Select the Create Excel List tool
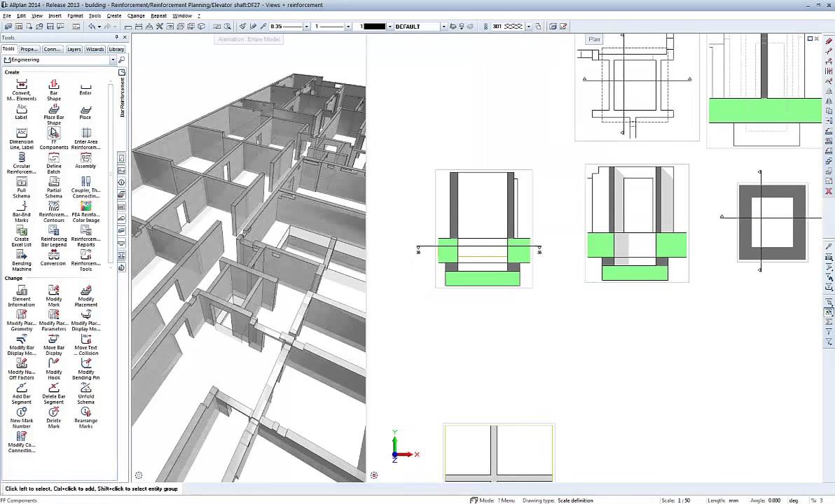 click(21, 237)
